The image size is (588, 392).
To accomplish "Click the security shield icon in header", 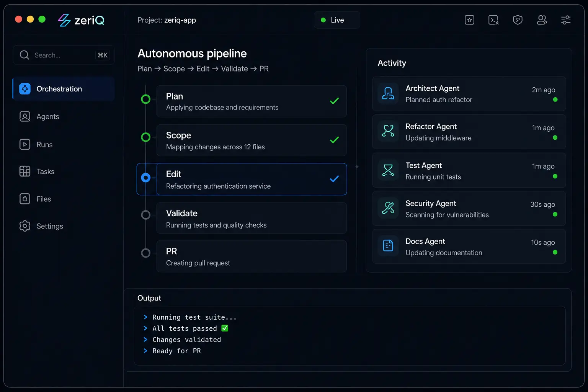I will pyautogui.click(x=518, y=20).
